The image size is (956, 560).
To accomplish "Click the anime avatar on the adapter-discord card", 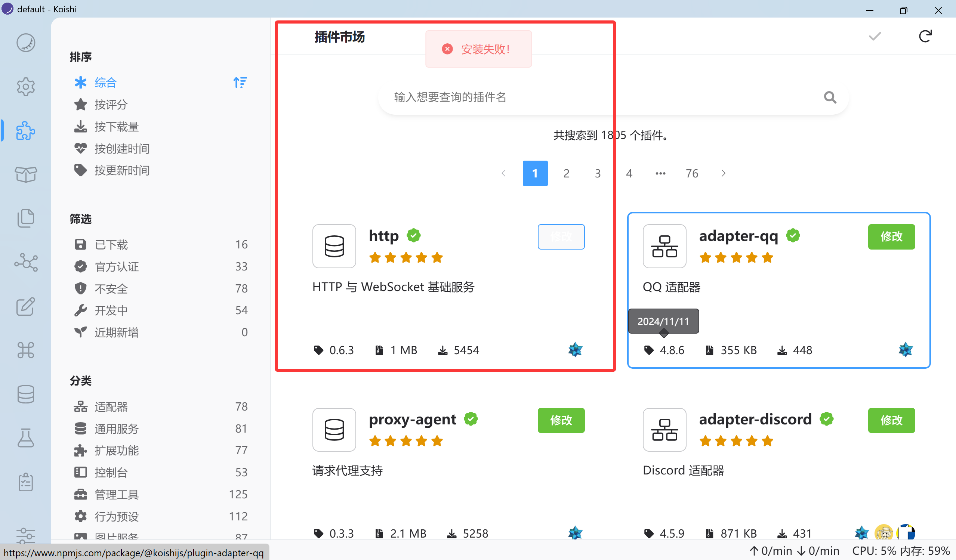I will click(x=884, y=533).
